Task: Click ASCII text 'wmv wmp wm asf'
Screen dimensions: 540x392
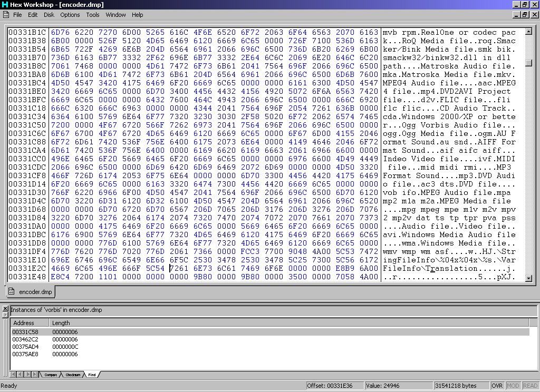Action: [416, 251]
